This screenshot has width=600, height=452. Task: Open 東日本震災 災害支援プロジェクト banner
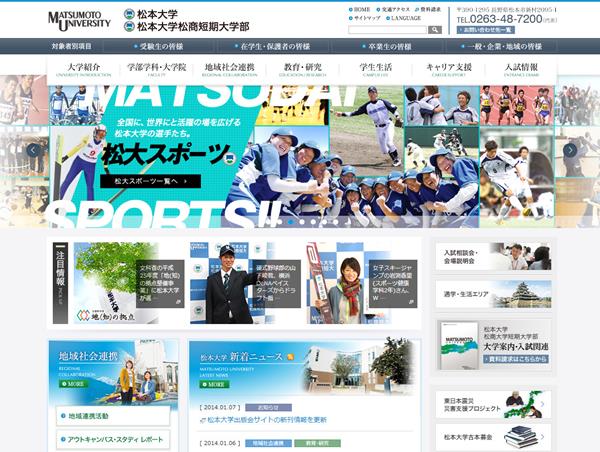[494, 405]
